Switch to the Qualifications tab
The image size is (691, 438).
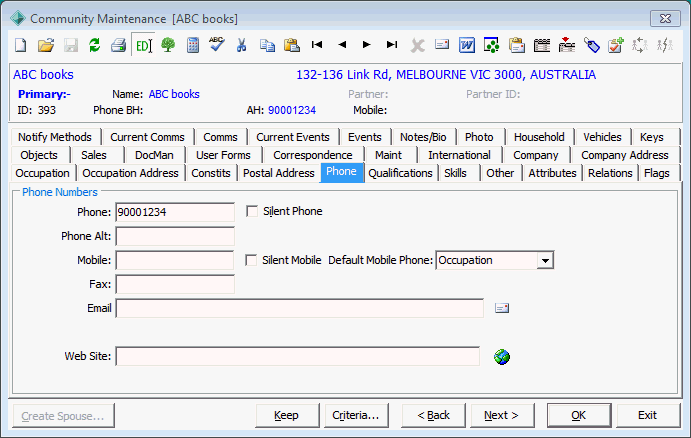(x=400, y=173)
